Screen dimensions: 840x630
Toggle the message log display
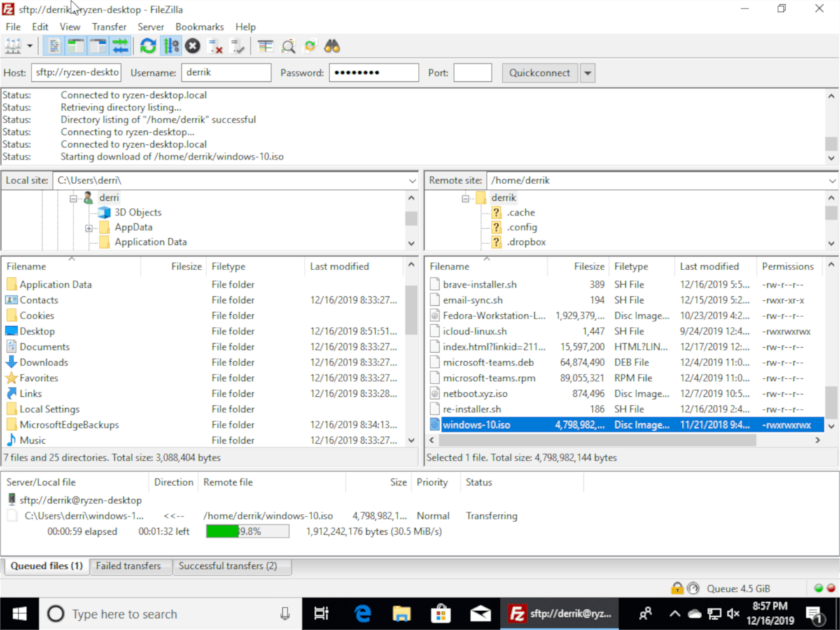[53, 45]
